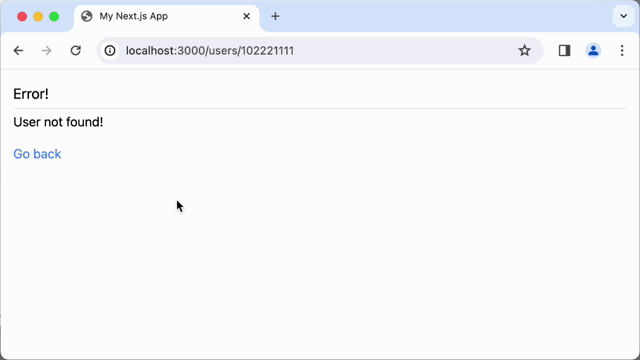Click the globe favicon on the tab
This screenshot has width=640, height=360.
87,16
